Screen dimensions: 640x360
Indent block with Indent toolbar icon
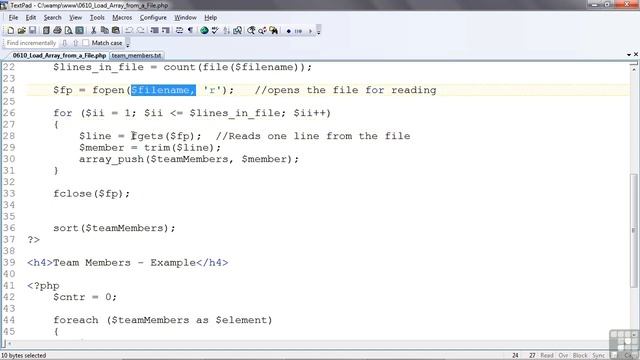(154, 31)
